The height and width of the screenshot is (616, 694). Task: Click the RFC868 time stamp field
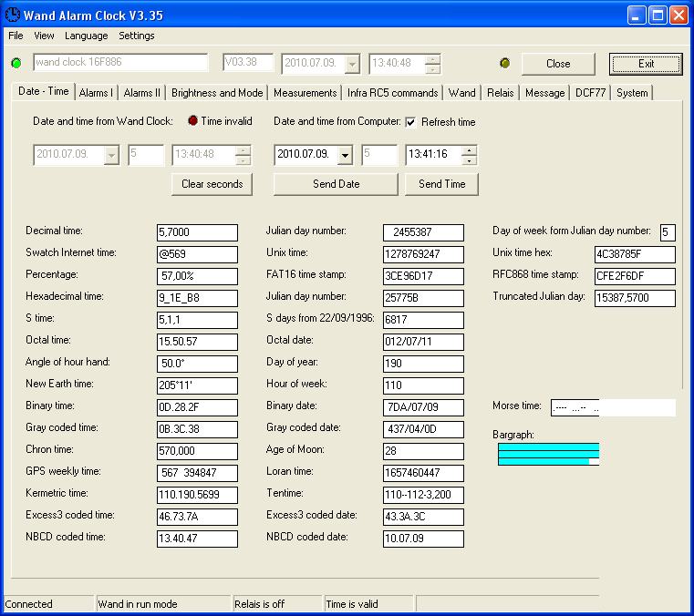(x=635, y=276)
